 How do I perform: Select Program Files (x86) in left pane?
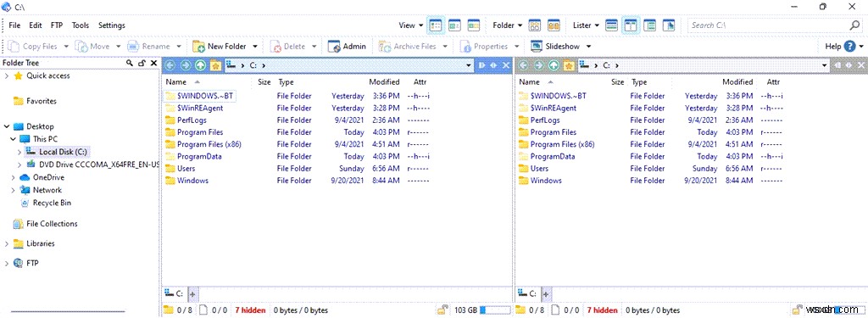(x=209, y=144)
